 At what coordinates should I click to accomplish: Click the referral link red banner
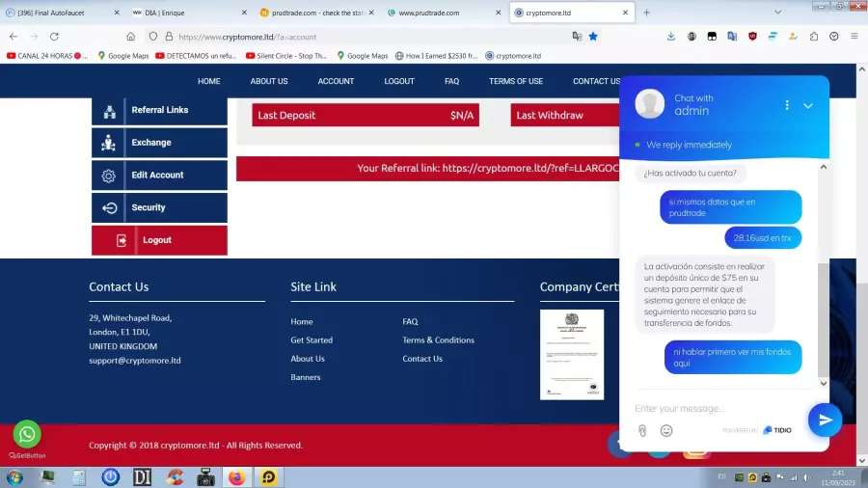tap(428, 168)
